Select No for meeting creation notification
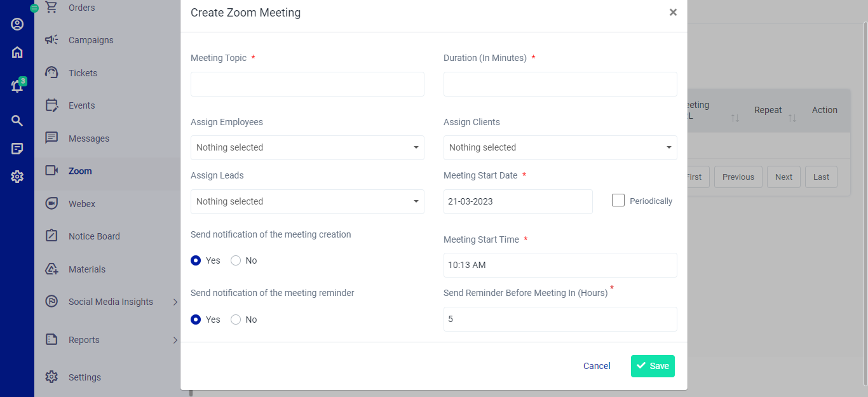This screenshot has width=868, height=397. pyautogui.click(x=236, y=260)
